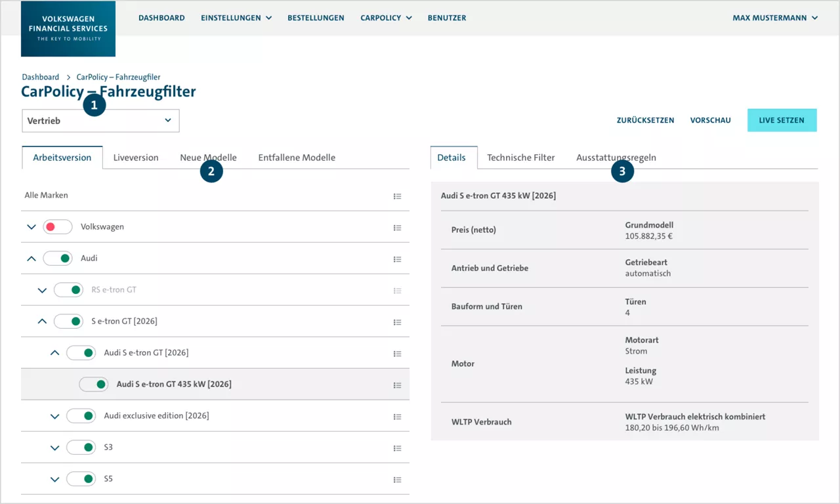
Task: Collapse the Audi tree entry
Action: [31, 258]
